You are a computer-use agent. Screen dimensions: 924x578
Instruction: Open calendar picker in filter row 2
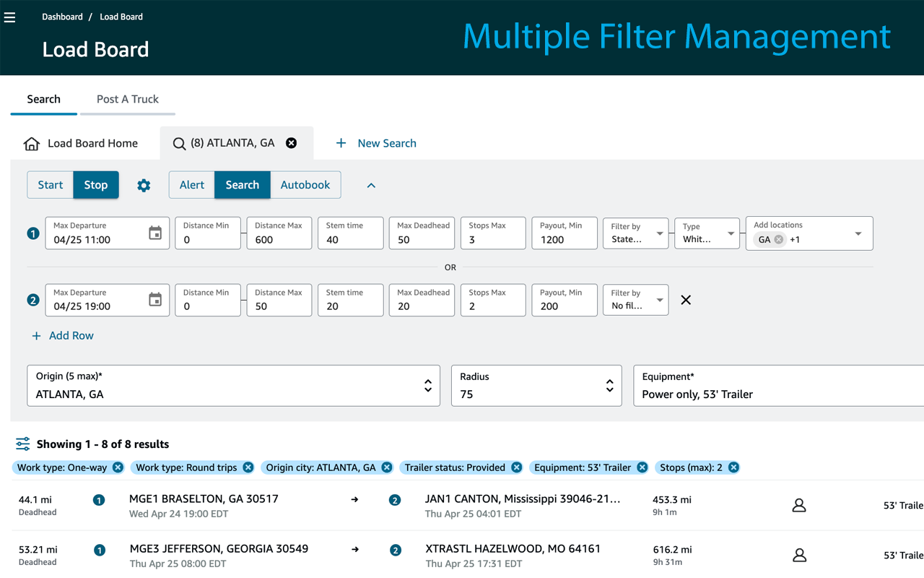click(x=155, y=300)
